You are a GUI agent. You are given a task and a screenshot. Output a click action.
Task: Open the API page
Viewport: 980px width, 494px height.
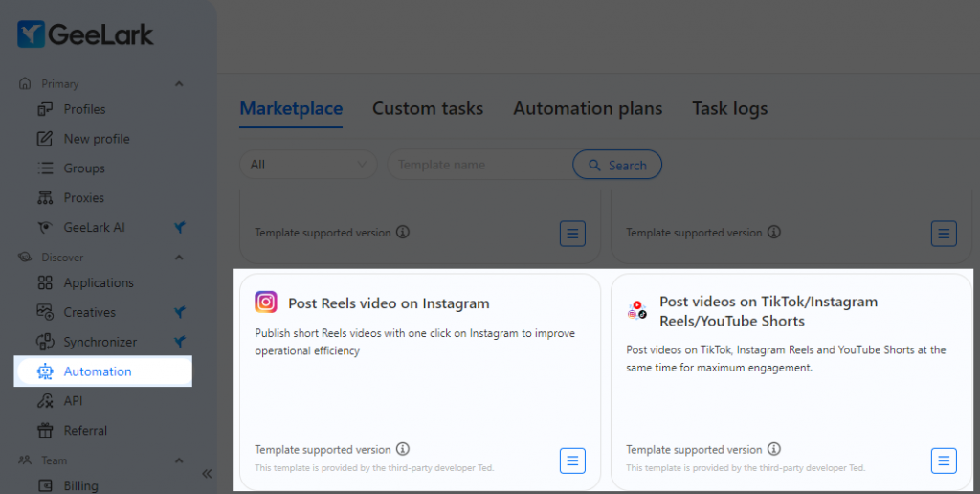pos(73,401)
